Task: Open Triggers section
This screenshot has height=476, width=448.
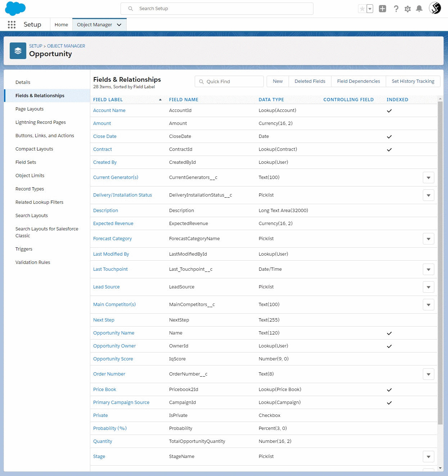Action: pos(24,249)
